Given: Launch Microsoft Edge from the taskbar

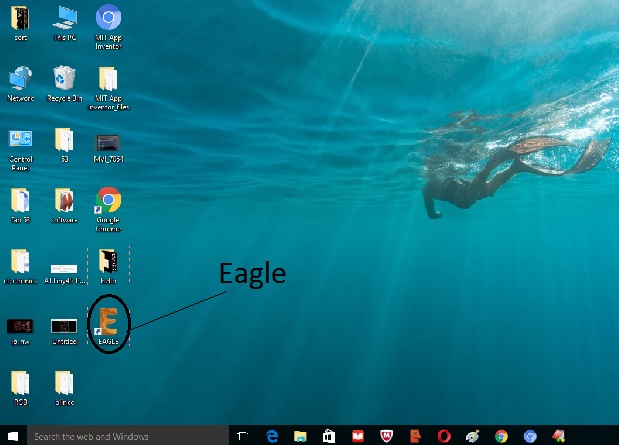Looking at the screenshot, I should 272,436.
